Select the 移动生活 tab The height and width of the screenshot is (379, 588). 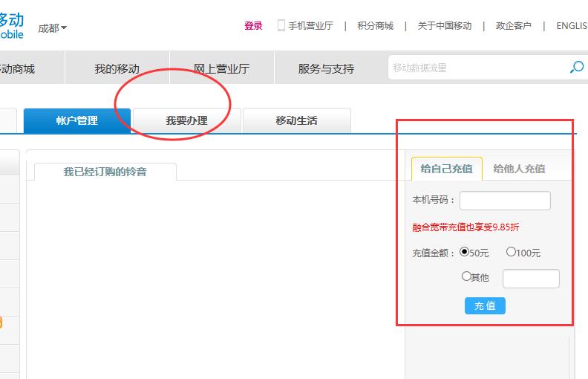tap(296, 120)
